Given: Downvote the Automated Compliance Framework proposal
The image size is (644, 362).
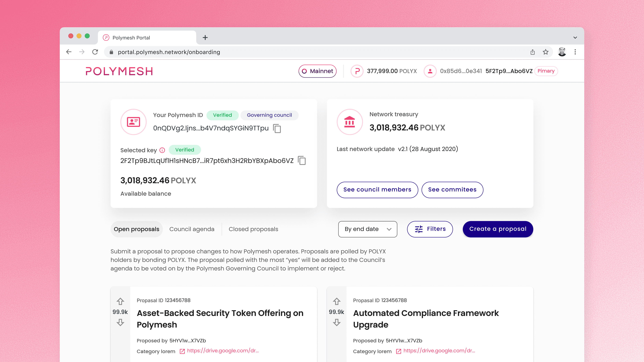Looking at the screenshot, I should click(x=337, y=322).
